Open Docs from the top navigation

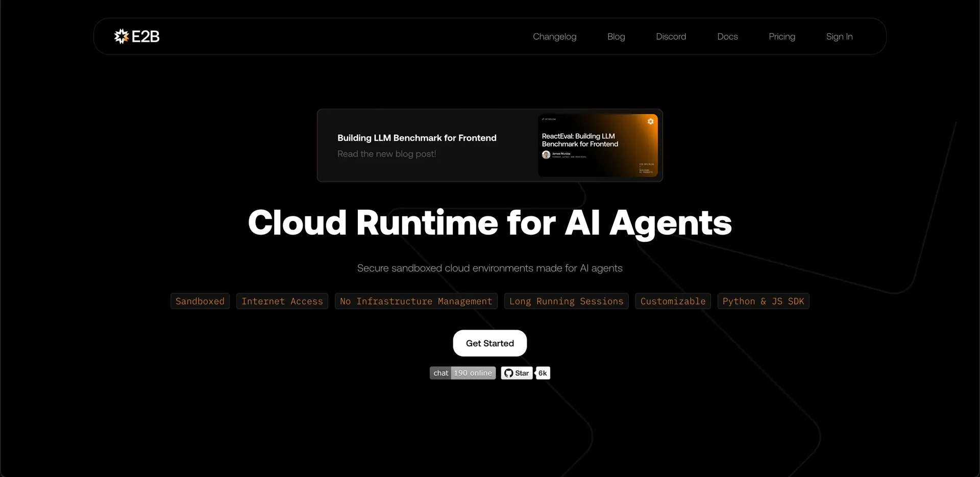click(x=727, y=37)
